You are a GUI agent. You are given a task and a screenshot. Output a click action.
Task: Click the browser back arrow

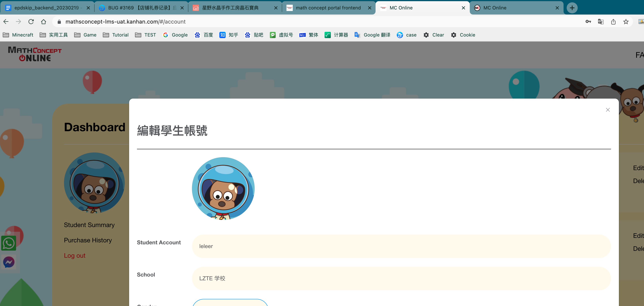(6, 22)
